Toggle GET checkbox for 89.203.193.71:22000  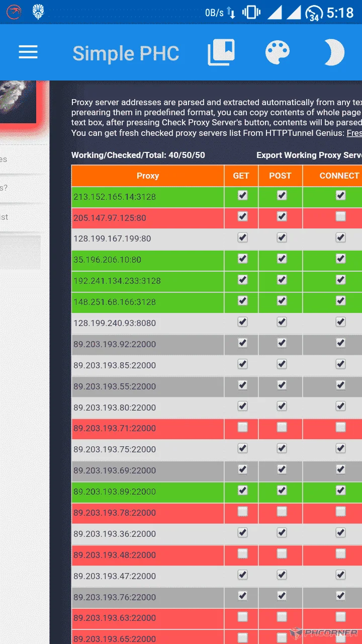click(x=242, y=427)
